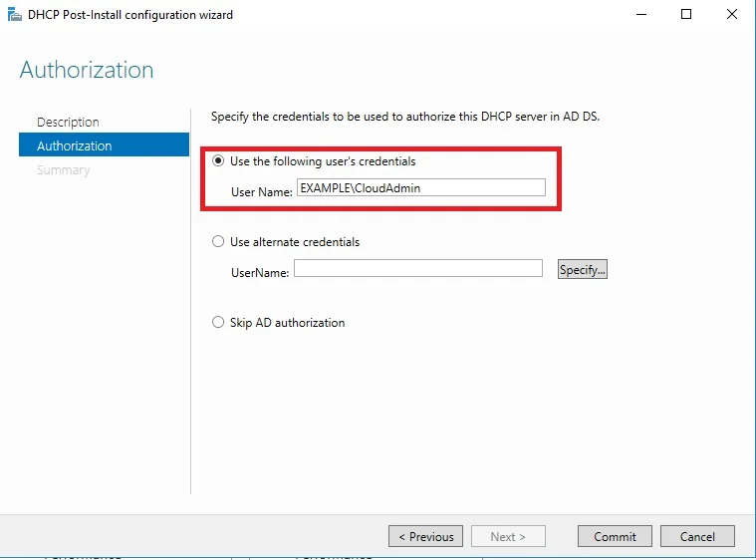Select the Authorization step in sidebar
756x560 pixels.
click(x=75, y=145)
